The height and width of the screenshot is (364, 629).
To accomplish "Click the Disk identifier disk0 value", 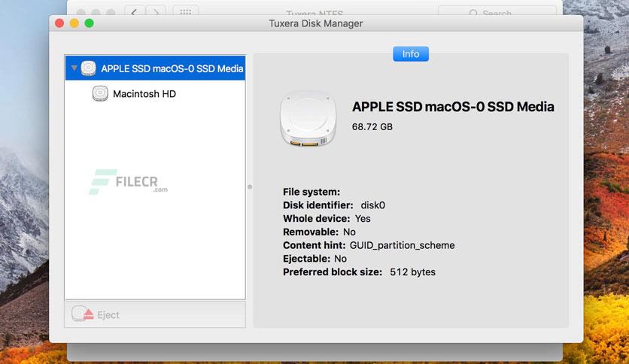I will coord(372,205).
